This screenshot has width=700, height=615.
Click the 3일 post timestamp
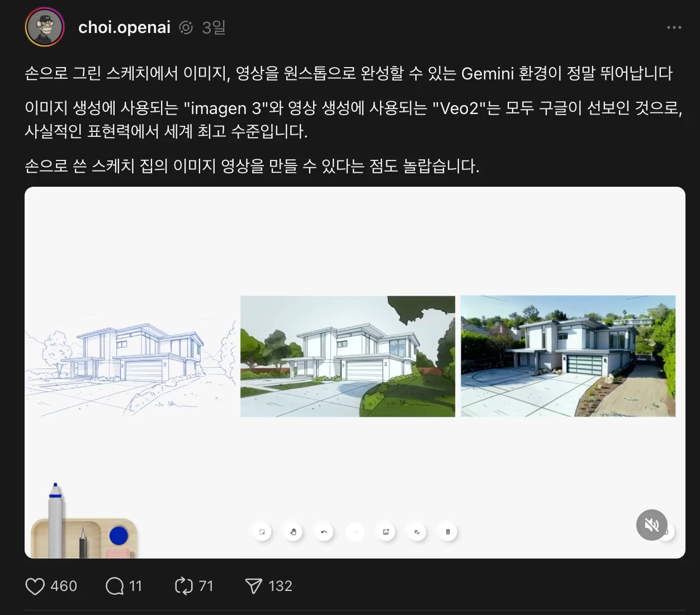(214, 27)
